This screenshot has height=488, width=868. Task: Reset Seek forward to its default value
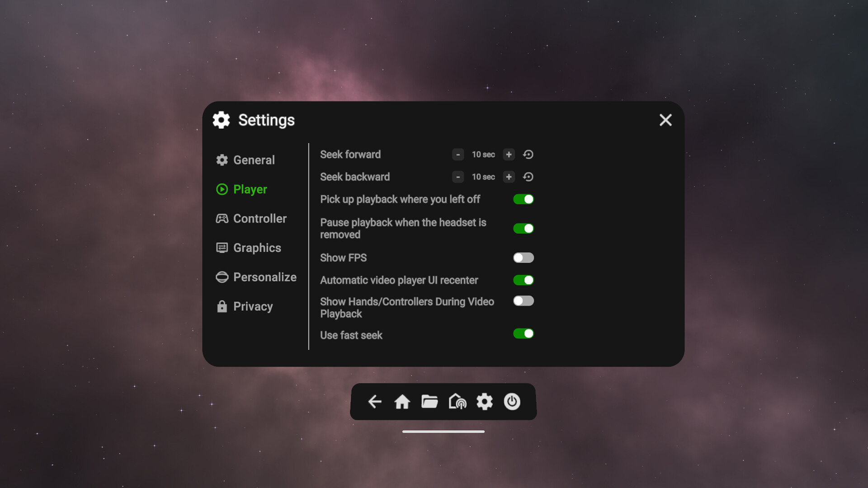click(528, 155)
